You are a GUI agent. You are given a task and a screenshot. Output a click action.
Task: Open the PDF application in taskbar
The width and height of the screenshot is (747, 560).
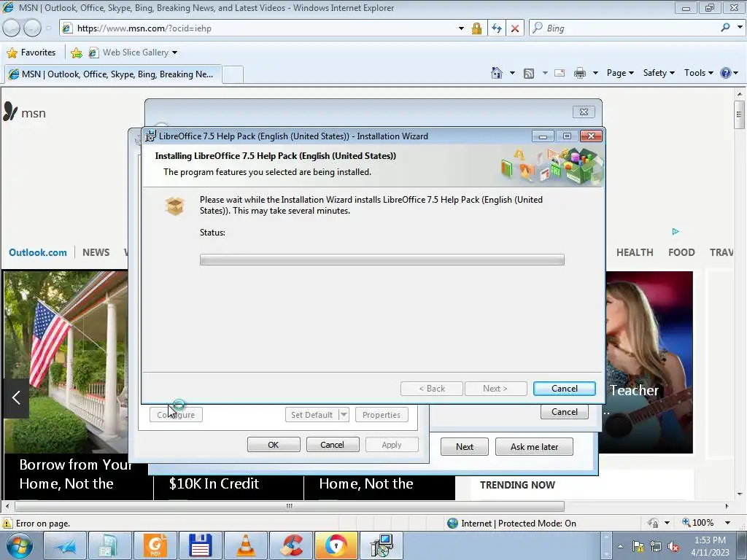(x=156, y=545)
